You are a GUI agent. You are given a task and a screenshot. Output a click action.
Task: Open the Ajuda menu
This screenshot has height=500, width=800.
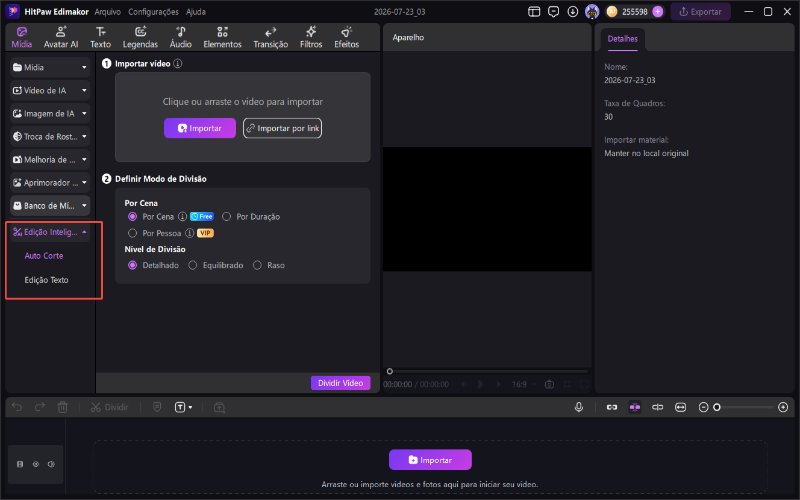[x=196, y=12]
